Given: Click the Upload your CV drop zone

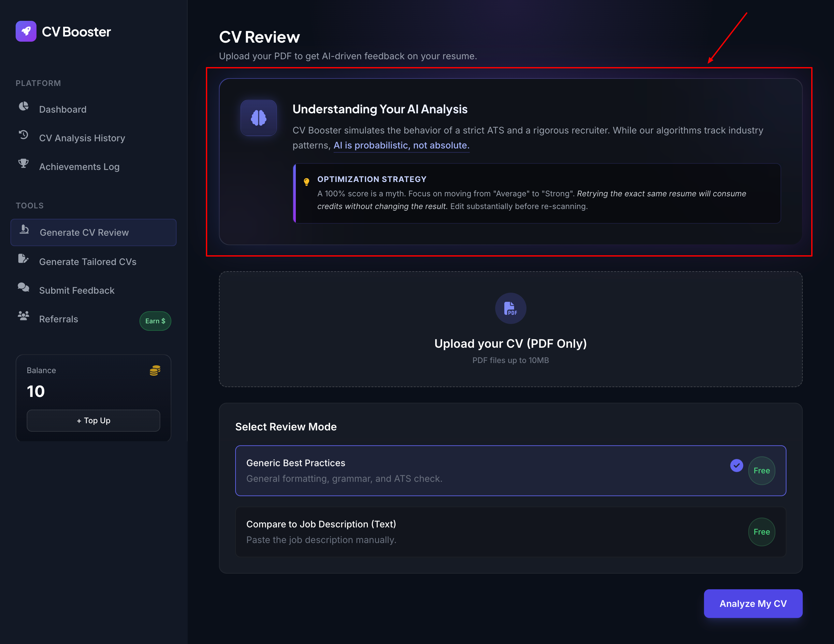Looking at the screenshot, I should coord(510,329).
